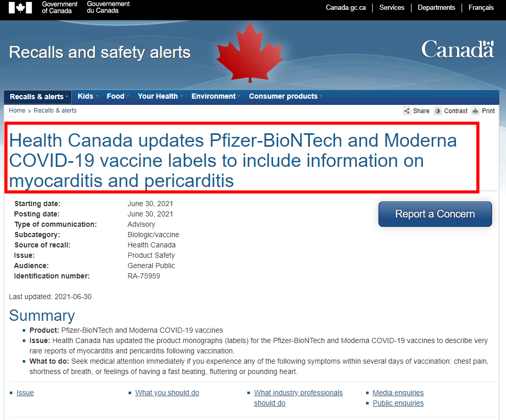The image size is (506, 420).
Task: Switch the site to Français
Action: pos(481,8)
